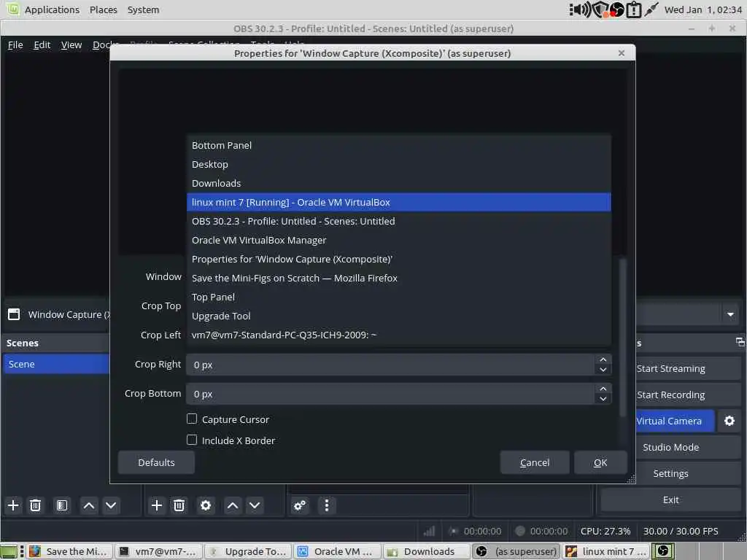Open advanced audio properties gears icon

coord(300,505)
